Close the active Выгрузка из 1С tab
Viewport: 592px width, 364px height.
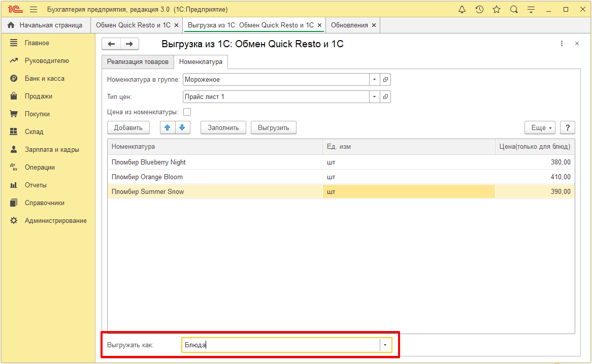(319, 25)
